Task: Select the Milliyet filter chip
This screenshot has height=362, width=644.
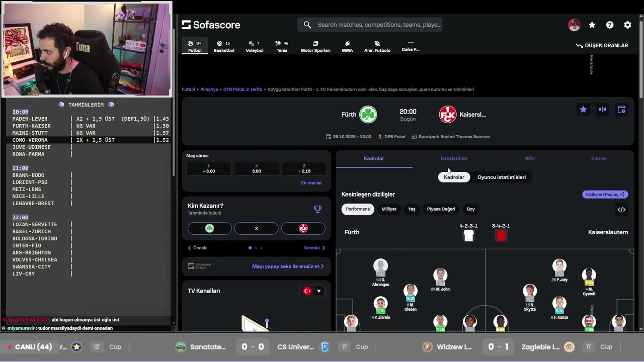Action: (389, 209)
